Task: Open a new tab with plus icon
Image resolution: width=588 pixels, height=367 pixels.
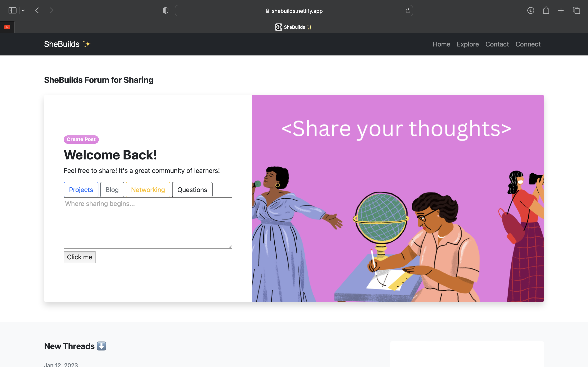Action: [x=561, y=10]
